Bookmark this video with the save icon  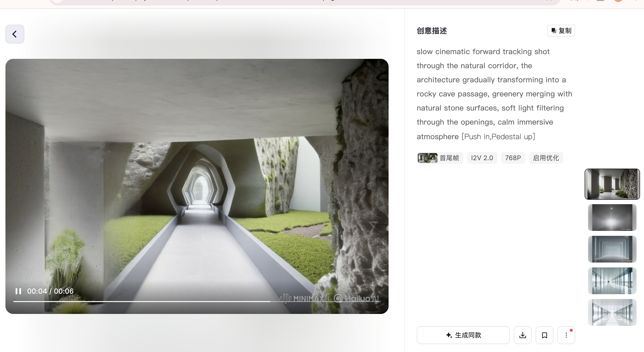click(x=544, y=335)
